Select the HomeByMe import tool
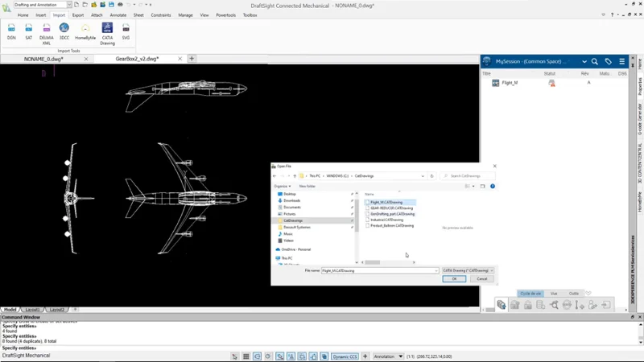The height and width of the screenshot is (362, 644). click(85, 31)
